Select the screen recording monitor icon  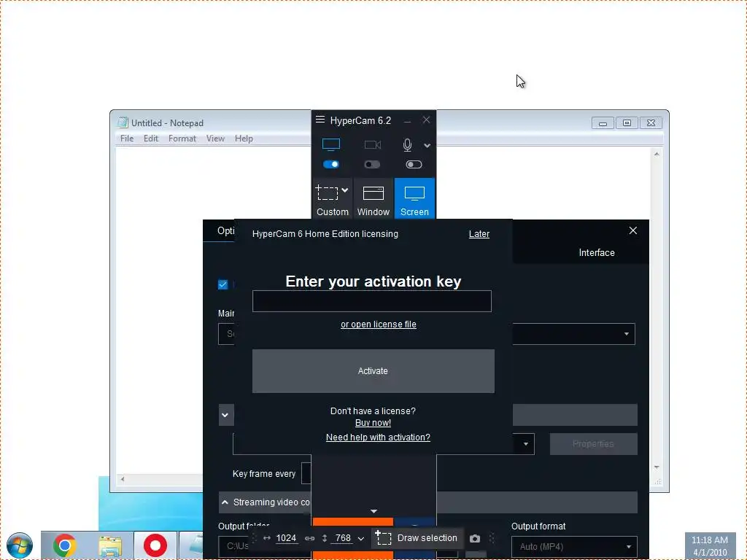tap(331, 144)
